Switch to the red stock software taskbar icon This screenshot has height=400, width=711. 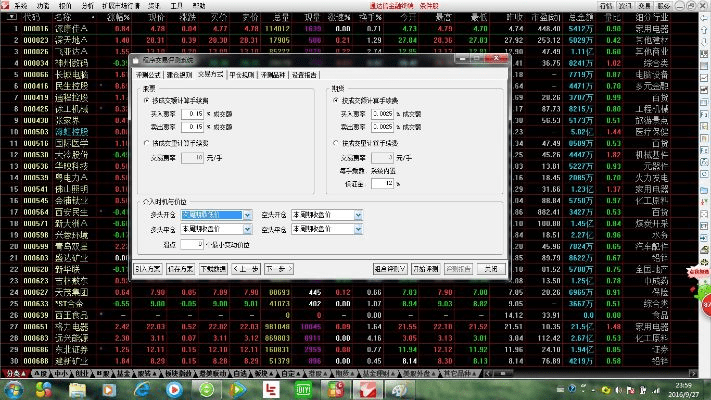coord(367,390)
